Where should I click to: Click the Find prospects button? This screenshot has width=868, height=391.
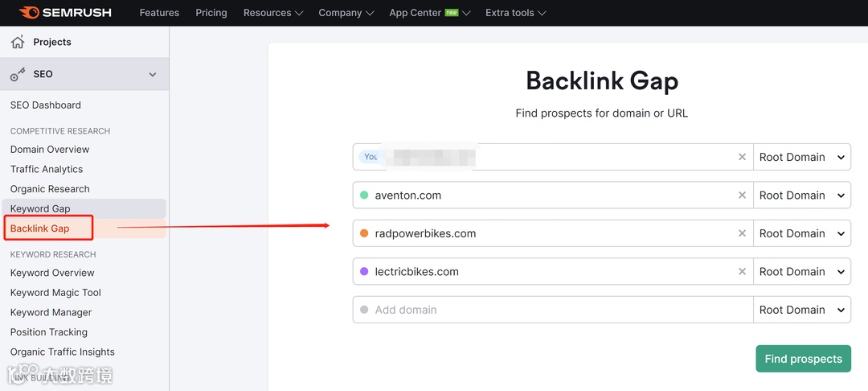803,359
